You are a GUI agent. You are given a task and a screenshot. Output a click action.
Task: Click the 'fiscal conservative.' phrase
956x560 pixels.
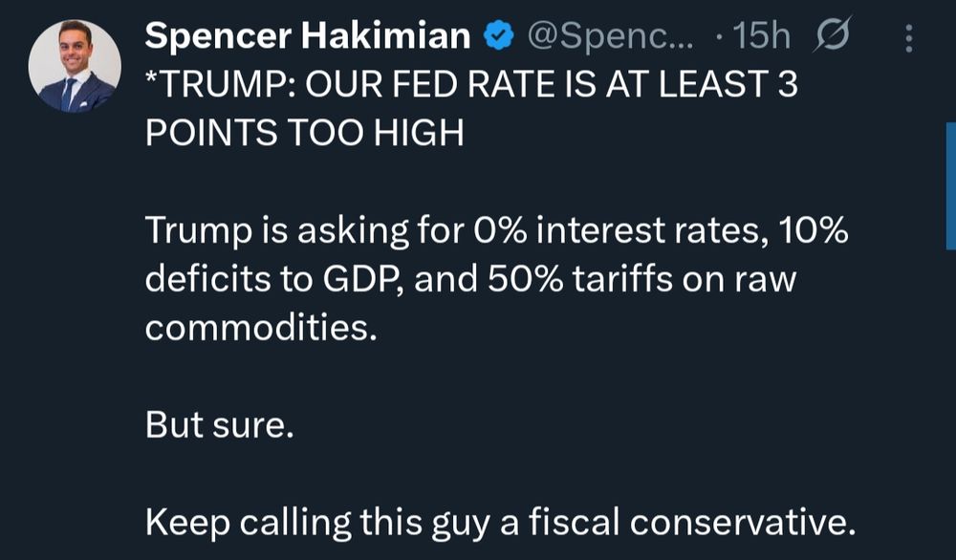point(692,522)
